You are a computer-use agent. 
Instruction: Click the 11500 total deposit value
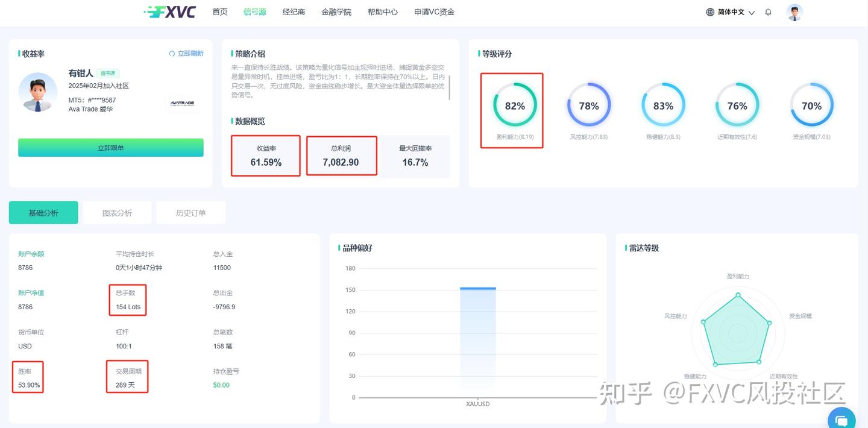click(x=222, y=268)
